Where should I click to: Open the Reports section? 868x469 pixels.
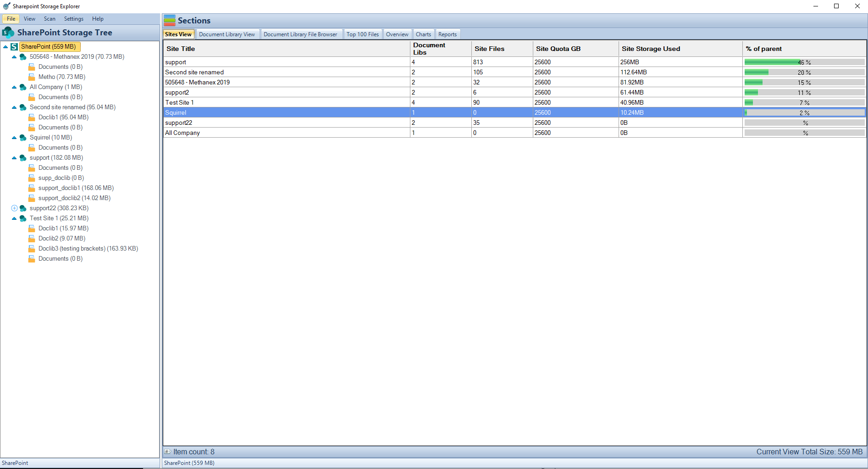(x=447, y=34)
